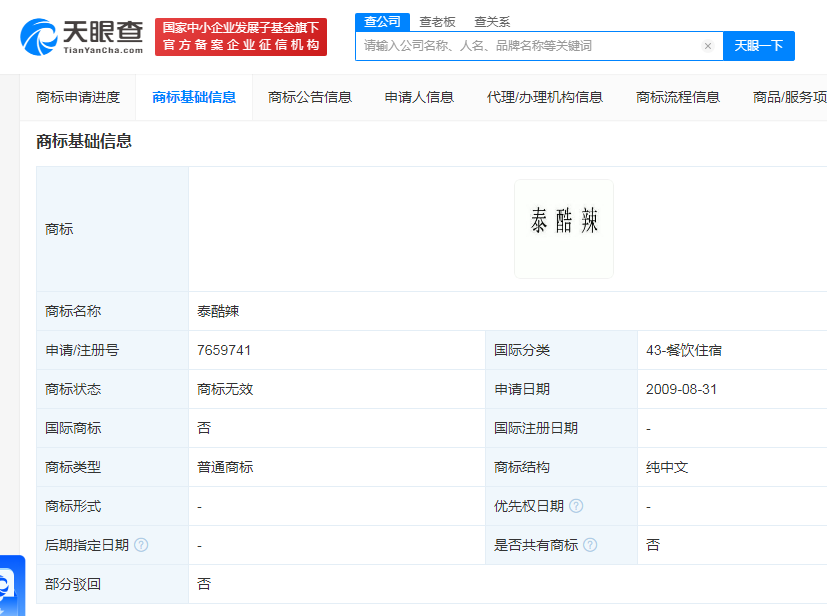This screenshot has width=827, height=616.
Task: Click the 申请/注册号 label cell
Action: [x=112, y=350]
